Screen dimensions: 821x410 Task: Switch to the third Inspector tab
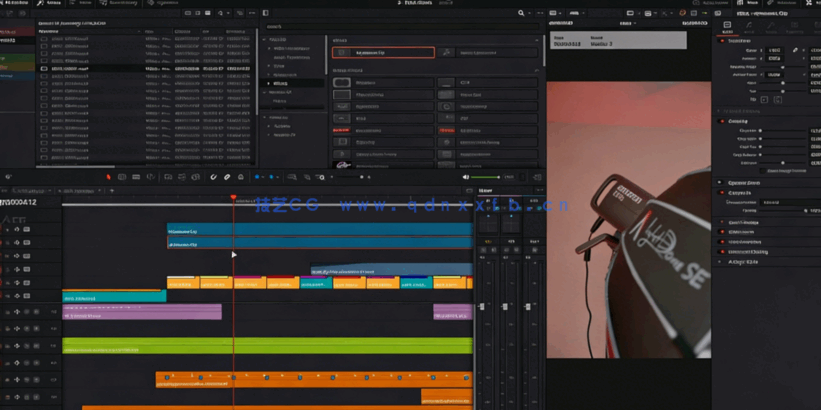pyautogui.click(x=771, y=26)
